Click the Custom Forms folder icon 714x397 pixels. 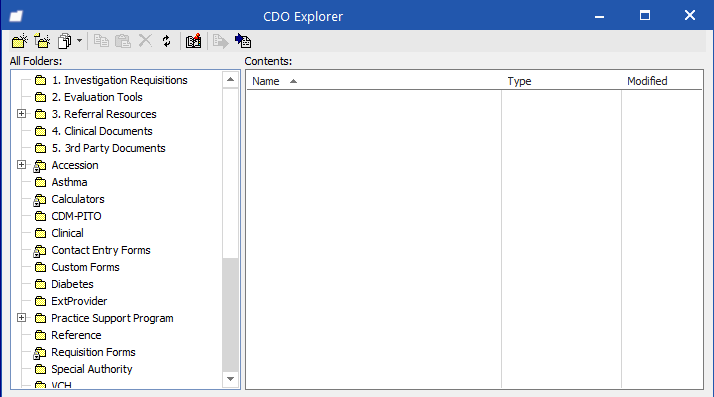(x=41, y=267)
